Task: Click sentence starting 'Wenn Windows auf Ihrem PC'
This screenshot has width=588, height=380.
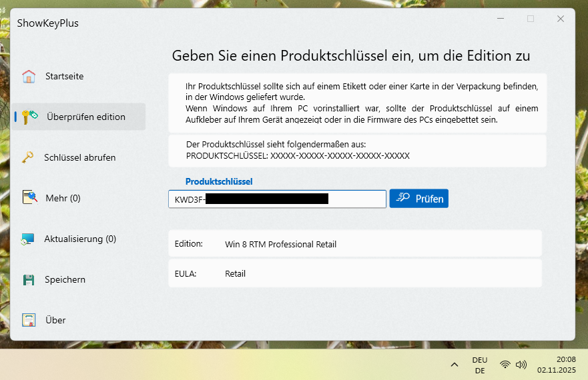Action: click(362, 114)
